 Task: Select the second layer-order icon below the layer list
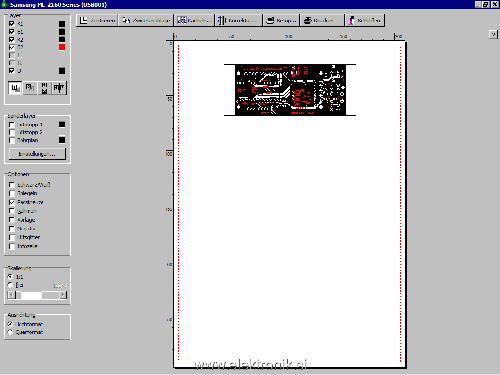[30, 88]
